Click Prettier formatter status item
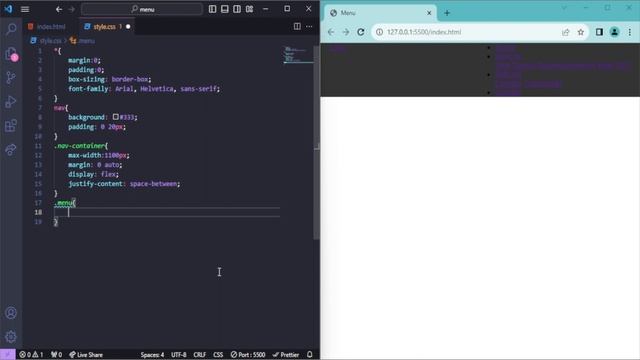 click(286, 355)
